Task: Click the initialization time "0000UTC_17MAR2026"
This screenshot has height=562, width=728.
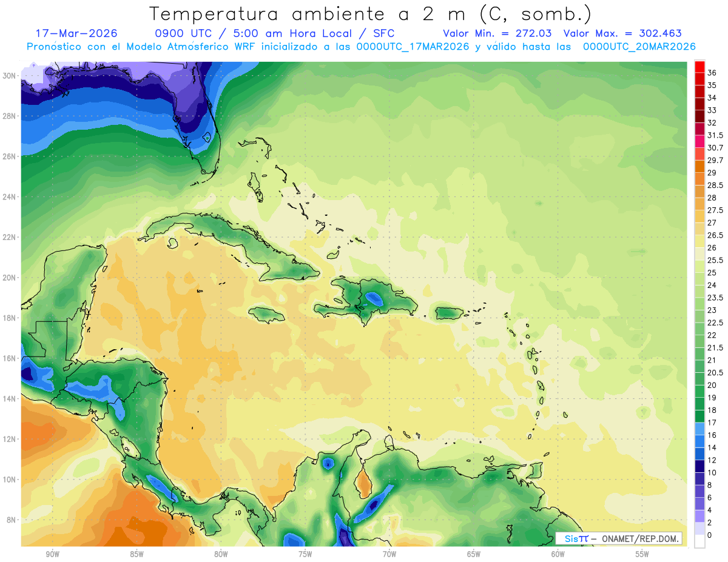Action: (413, 47)
